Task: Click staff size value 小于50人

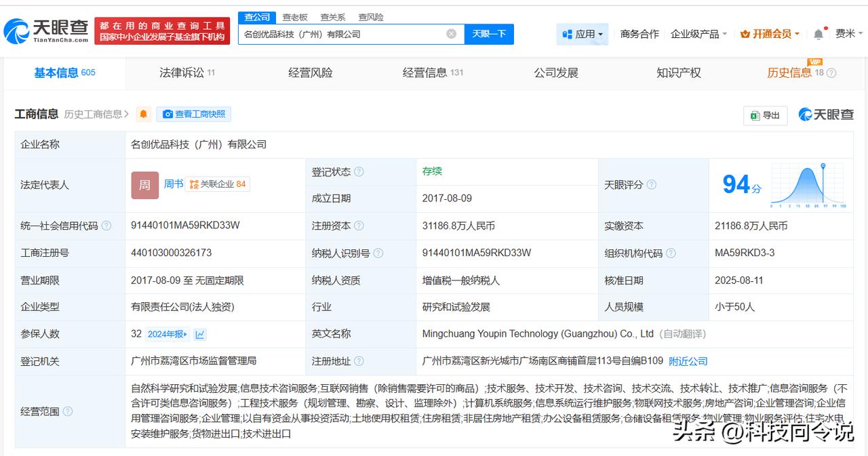Action: 734,307
